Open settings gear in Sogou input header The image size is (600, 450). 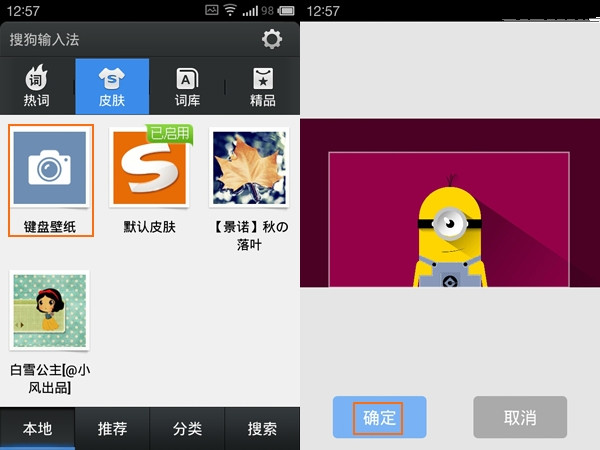click(x=272, y=39)
